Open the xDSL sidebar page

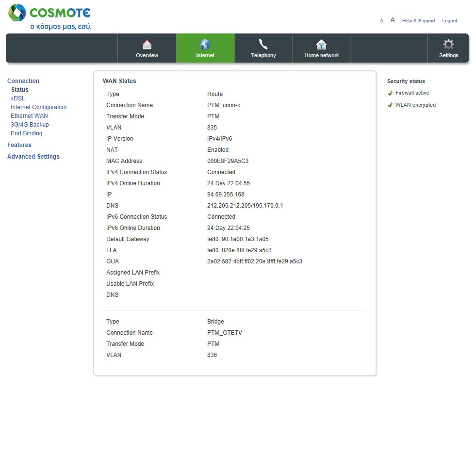(17, 98)
